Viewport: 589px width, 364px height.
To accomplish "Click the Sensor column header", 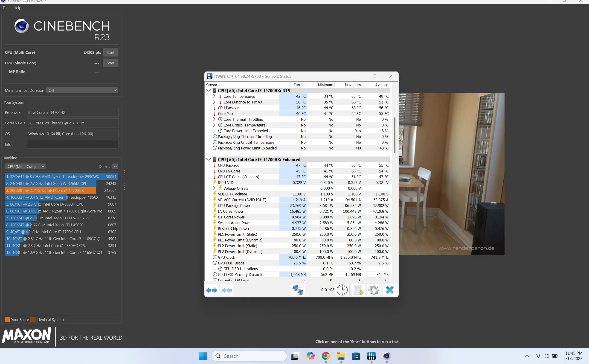I will point(242,85).
